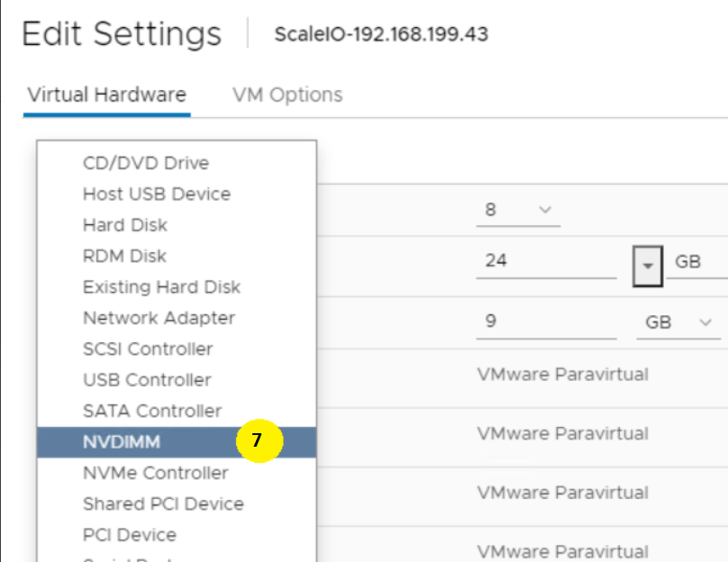
Task: Open the memory size dropdown next to 24
Action: click(x=648, y=266)
